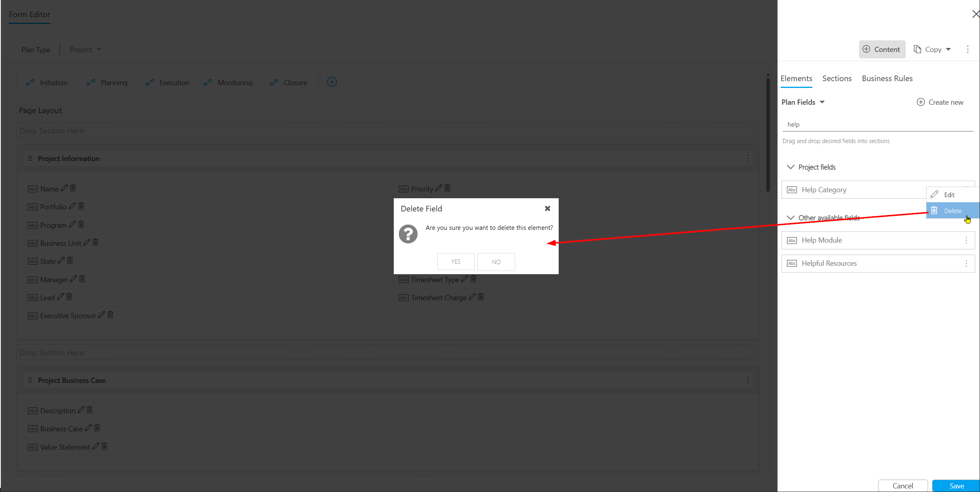Switch to the Elements tab
This screenshot has width=980, height=492.
796,78
